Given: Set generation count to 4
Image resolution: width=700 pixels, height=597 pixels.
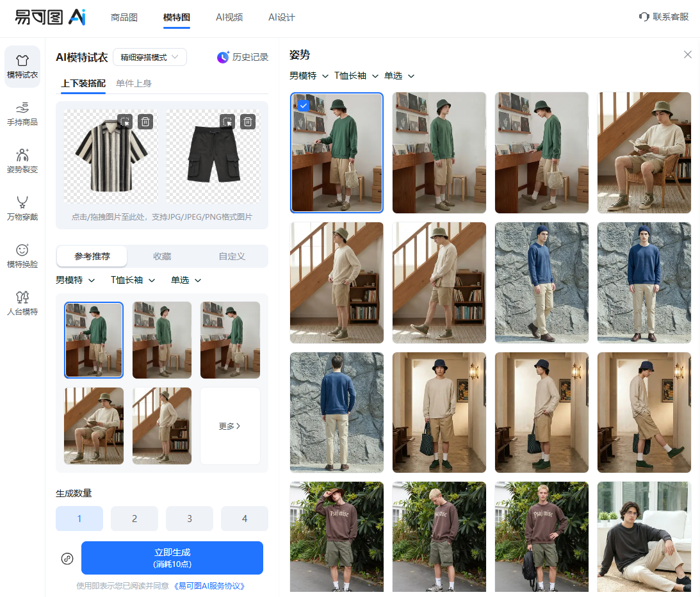Looking at the screenshot, I should 245,518.
